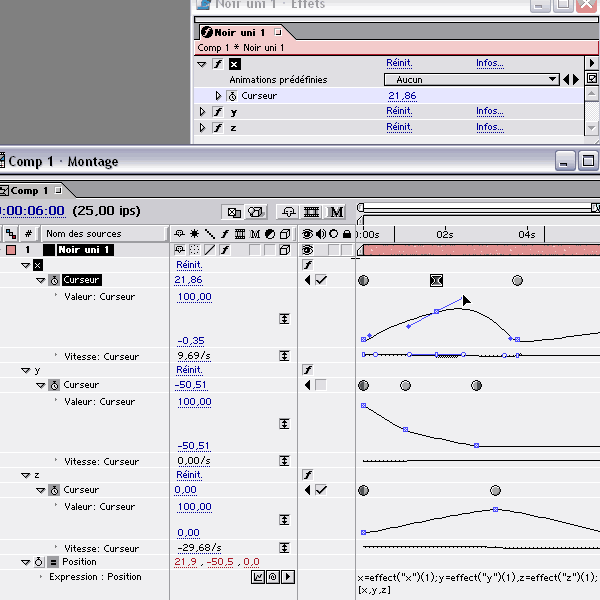
Task: Click the current time 0:00:06:00 display
Action: pyautogui.click(x=33, y=211)
